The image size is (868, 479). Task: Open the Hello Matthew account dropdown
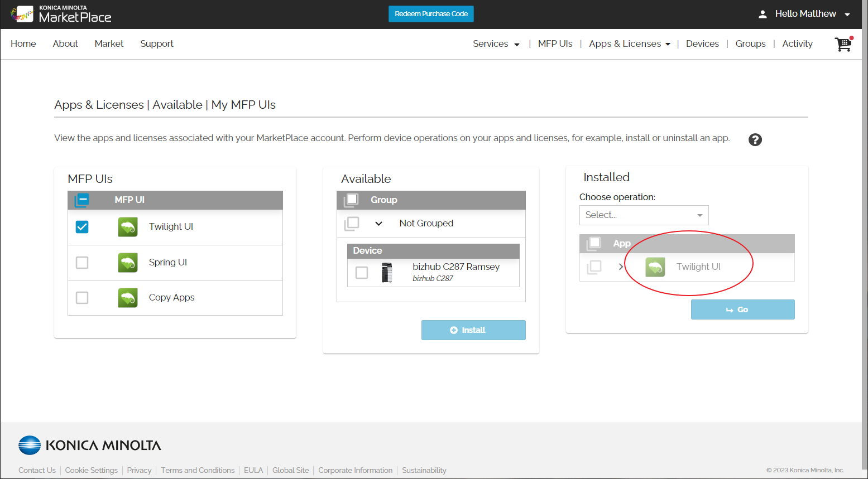point(812,14)
